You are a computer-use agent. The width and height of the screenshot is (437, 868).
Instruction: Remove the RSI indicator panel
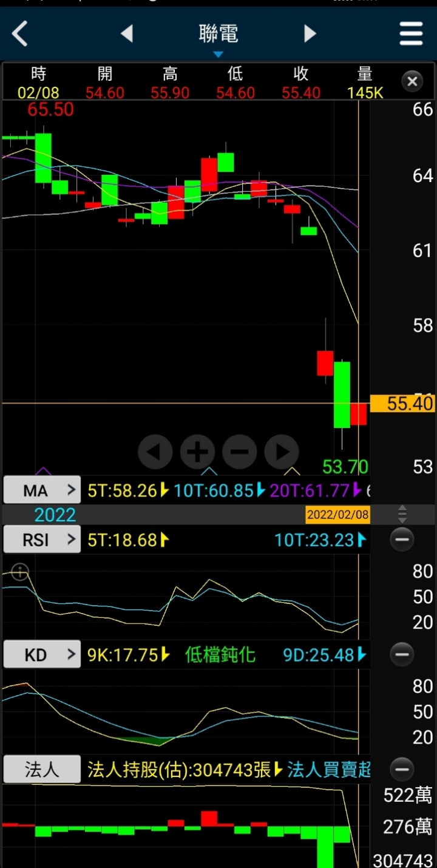coord(402,539)
